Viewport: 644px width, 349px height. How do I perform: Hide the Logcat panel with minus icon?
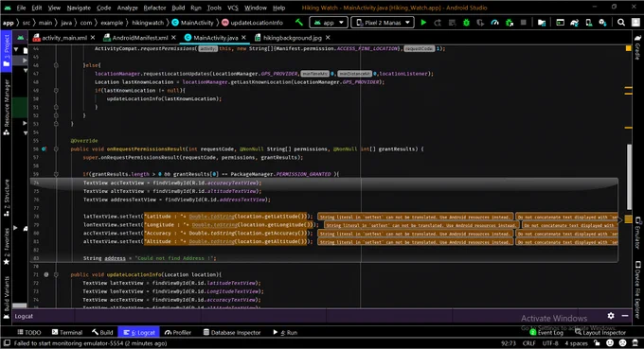[x=625, y=315]
